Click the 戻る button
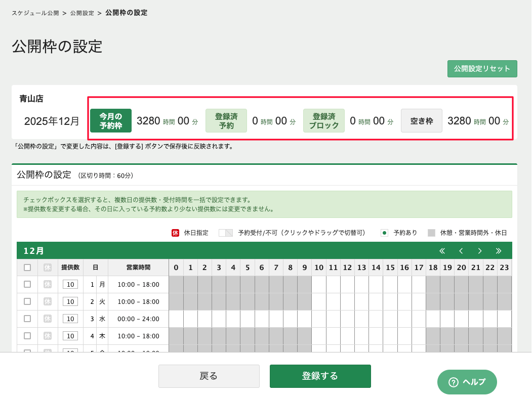The image size is (532, 399). [209, 376]
